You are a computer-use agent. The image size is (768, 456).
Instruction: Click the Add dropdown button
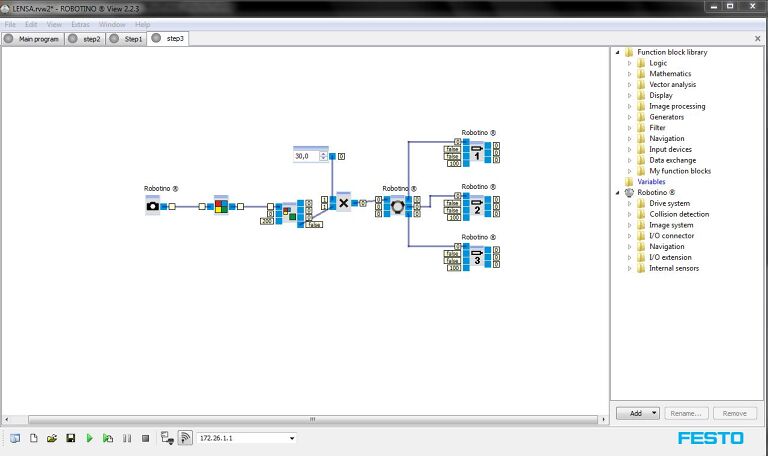coord(638,413)
